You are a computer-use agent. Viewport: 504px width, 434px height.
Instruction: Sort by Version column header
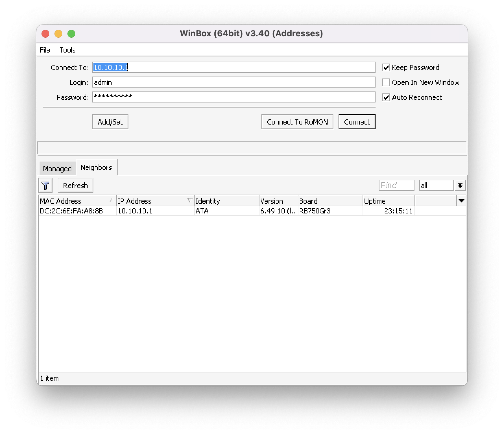[x=278, y=201]
